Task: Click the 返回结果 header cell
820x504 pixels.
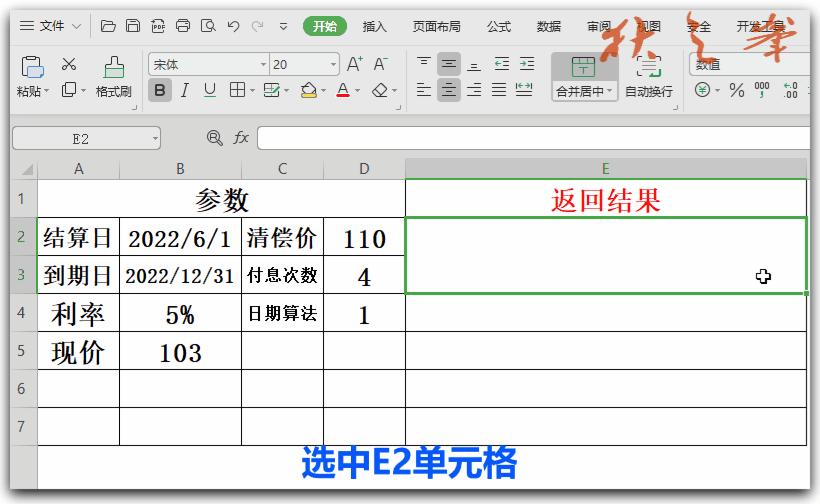Action: (606, 199)
